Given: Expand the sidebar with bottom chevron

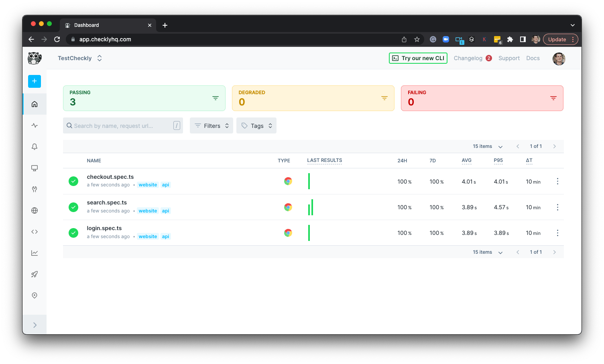Looking at the screenshot, I should click(35, 325).
